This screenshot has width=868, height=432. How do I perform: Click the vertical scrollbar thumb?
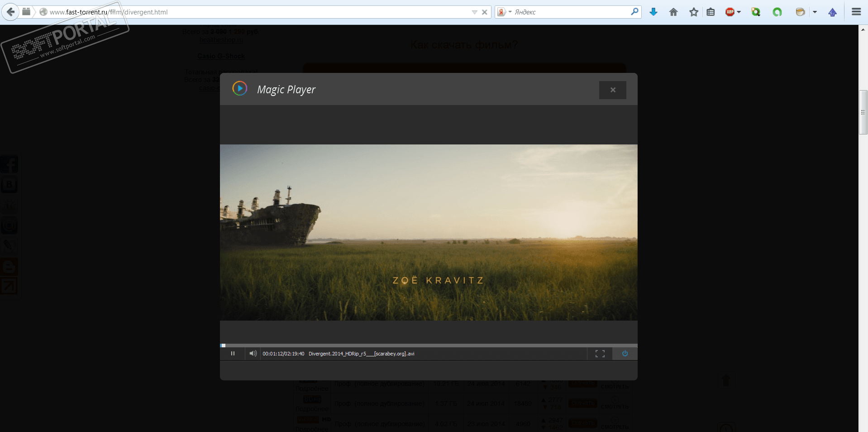863,112
